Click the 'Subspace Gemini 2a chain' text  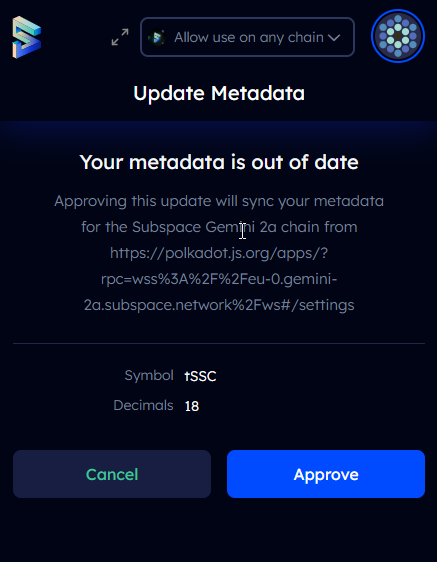tap(225, 227)
